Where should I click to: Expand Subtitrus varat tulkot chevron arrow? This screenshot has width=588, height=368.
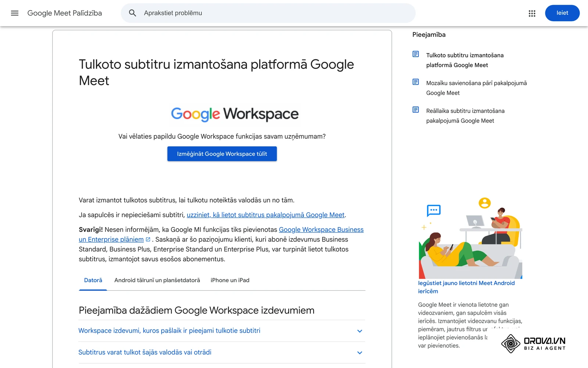click(360, 353)
